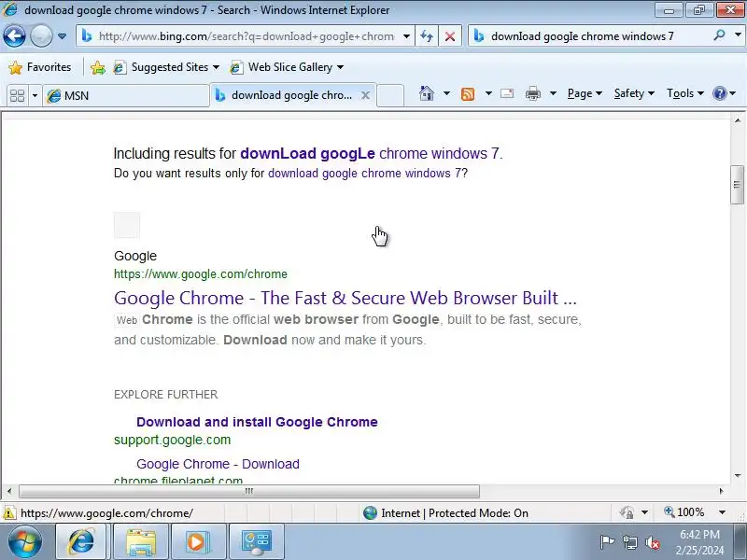This screenshot has height=560, width=747.
Task: Open the Windows Start orb
Action: pos(25,542)
